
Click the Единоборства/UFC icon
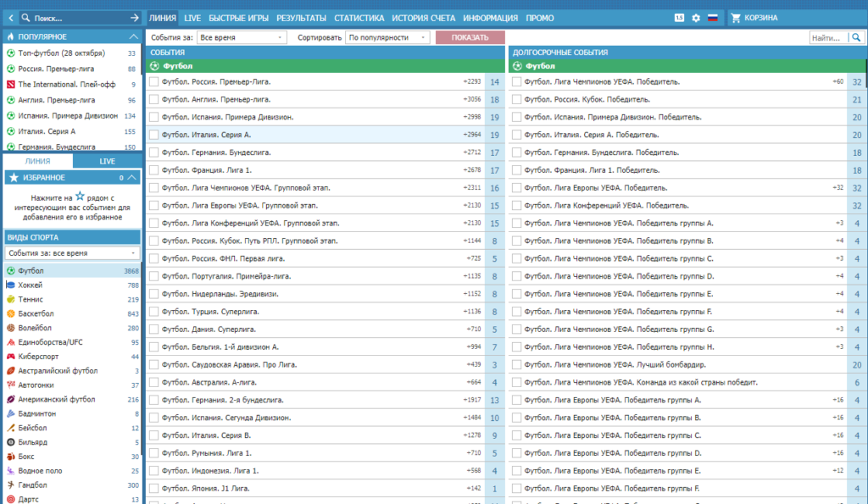[10, 342]
